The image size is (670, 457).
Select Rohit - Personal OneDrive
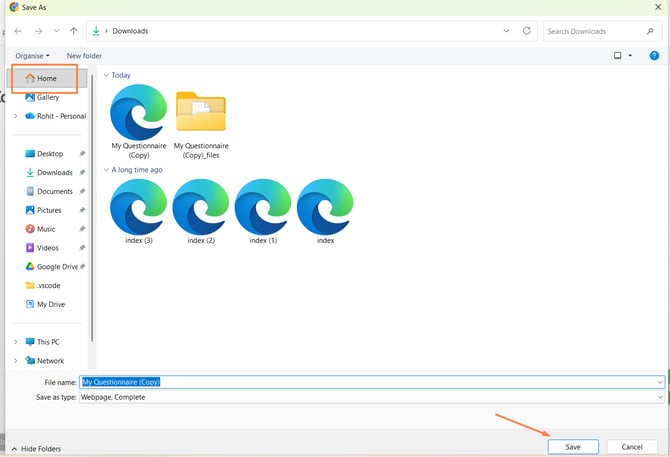[56, 116]
